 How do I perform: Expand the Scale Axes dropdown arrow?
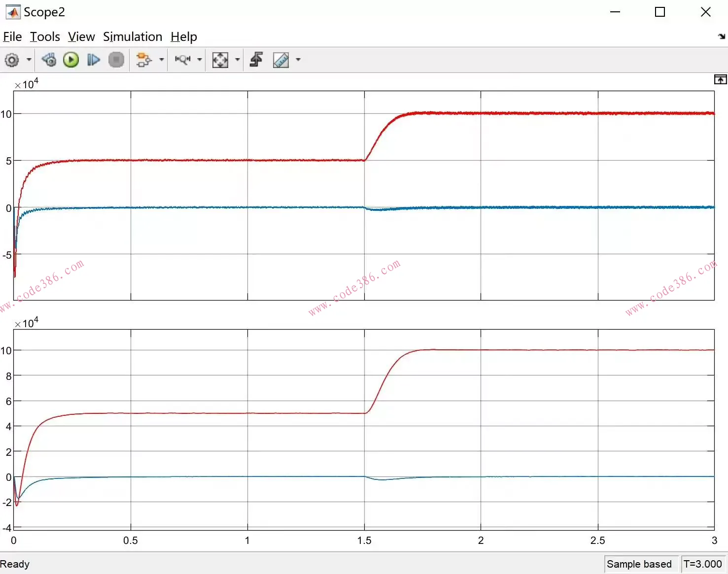[x=238, y=60]
